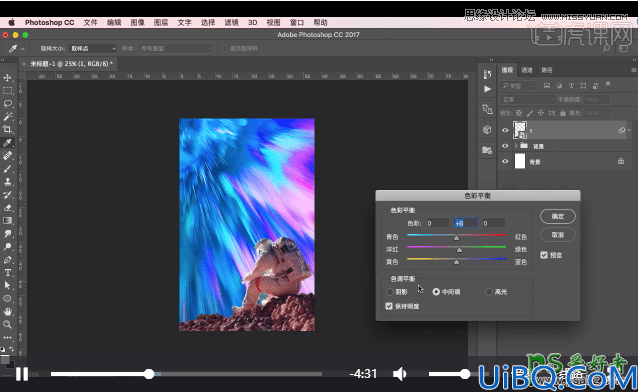Select the Healing Brush tool
Screen dimensions: 638x392
click(7, 155)
